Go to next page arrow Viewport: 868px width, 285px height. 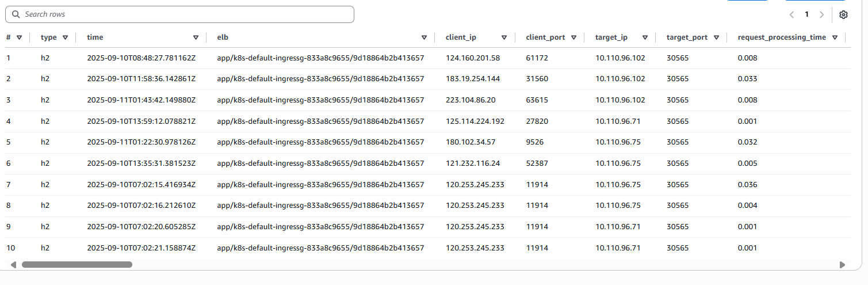tap(821, 14)
